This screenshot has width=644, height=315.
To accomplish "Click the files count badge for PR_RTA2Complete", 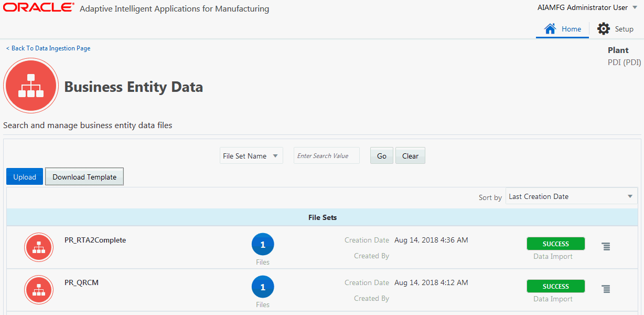I will pyautogui.click(x=263, y=244).
